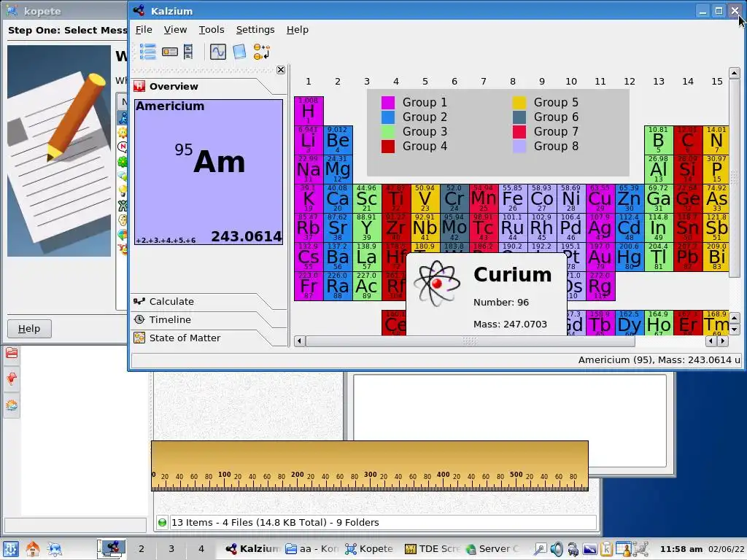Select the Fe iron element cell
Screen dimensions: 747x560
pos(513,198)
